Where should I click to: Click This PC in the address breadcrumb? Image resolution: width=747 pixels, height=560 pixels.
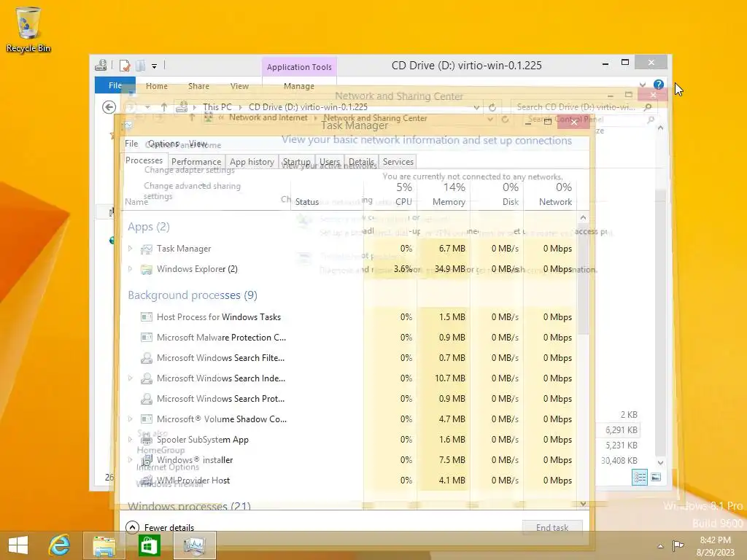click(217, 107)
